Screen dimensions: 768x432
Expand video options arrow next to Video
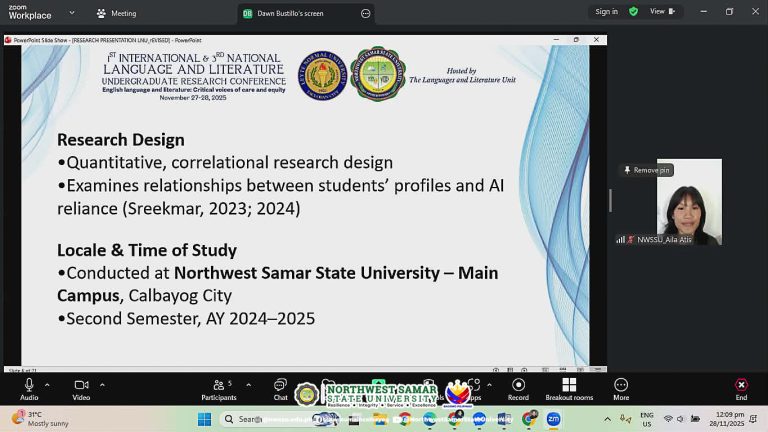pos(102,385)
